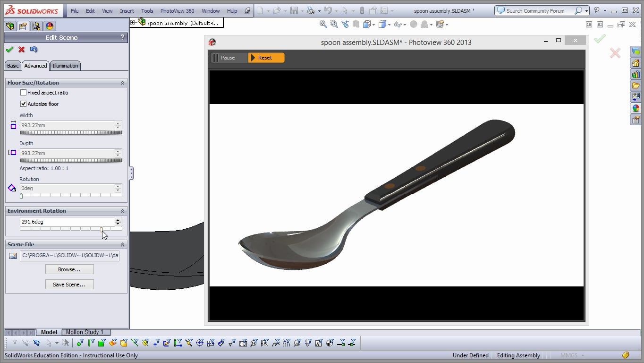
Task: Switch to the Basic tab
Action: (x=13, y=66)
